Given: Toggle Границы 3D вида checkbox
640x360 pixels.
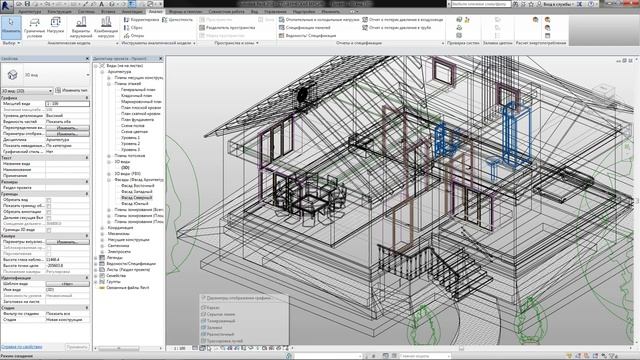Looking at the screenshot, I should pyautogui.click(x=49, y=230).
